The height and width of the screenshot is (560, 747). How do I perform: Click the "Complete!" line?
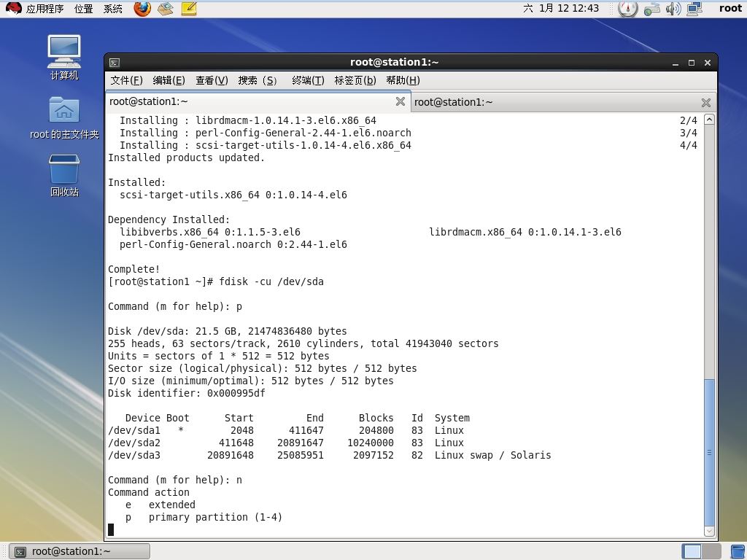(134, 269)
